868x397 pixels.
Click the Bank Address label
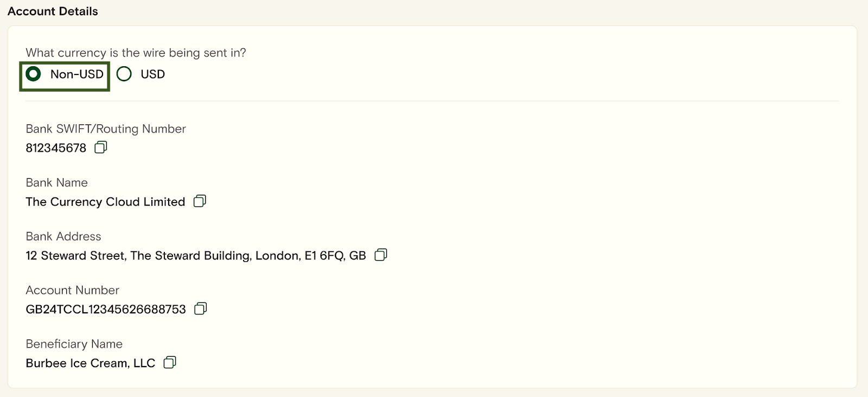click(63, 236)
